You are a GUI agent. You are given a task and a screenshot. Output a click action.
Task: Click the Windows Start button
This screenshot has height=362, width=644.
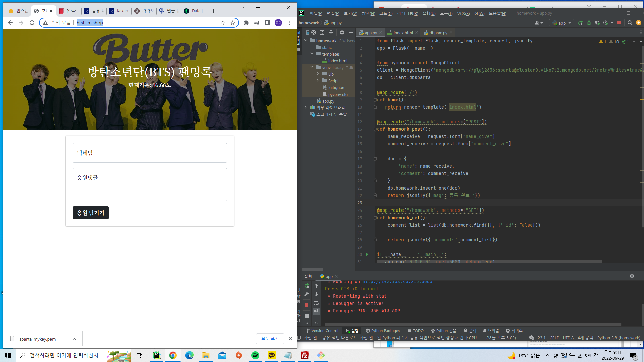[8, 355]
